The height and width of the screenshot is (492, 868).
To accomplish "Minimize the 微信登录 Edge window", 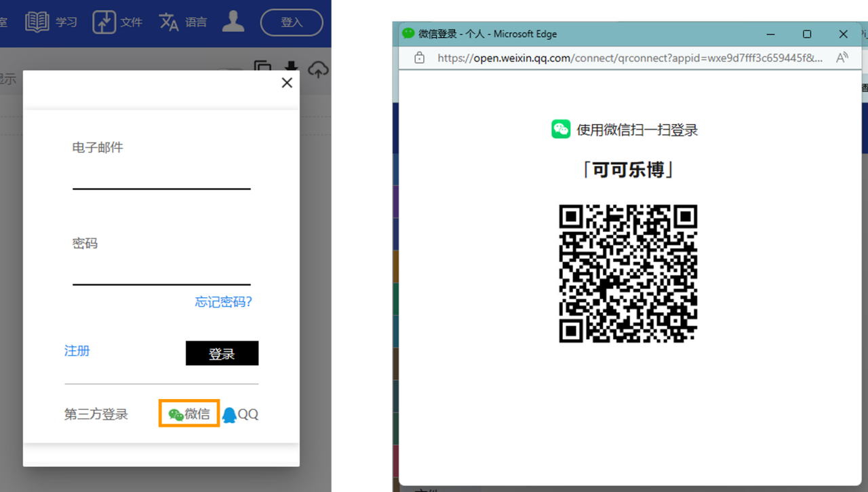I will pyautogui.click(x=770, y=34).
